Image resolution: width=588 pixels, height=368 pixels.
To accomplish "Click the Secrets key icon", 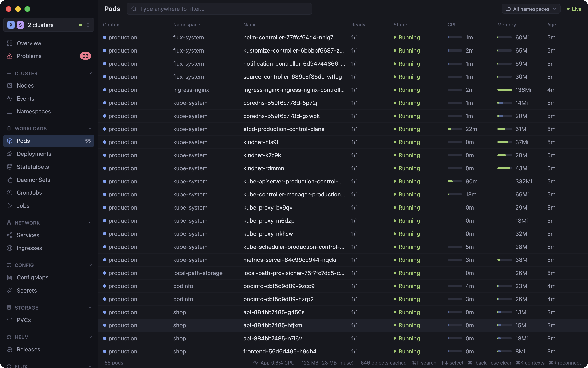I will [x=9, y=290].
